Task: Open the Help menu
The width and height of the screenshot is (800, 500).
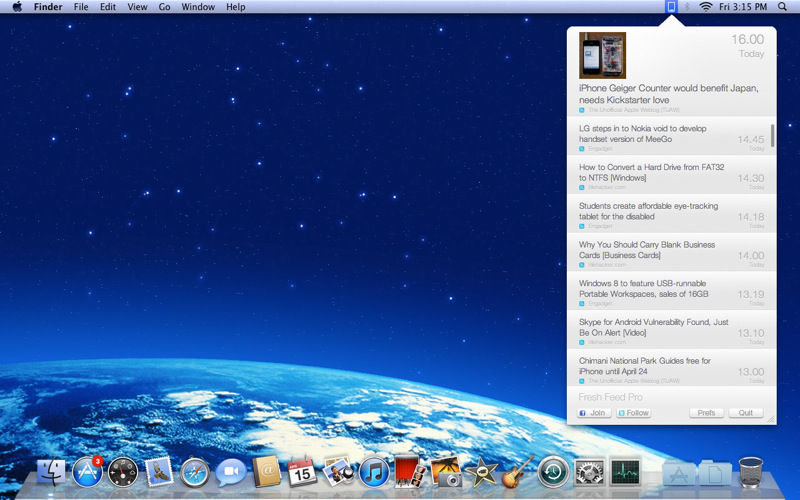Action: tap(236, 7)
